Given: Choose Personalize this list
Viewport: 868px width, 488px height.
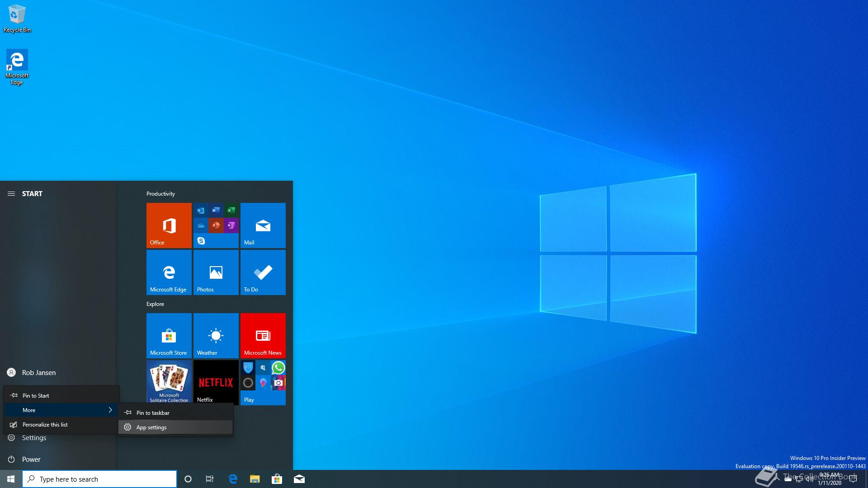Looking at the screenshot, I should (61, 424).
